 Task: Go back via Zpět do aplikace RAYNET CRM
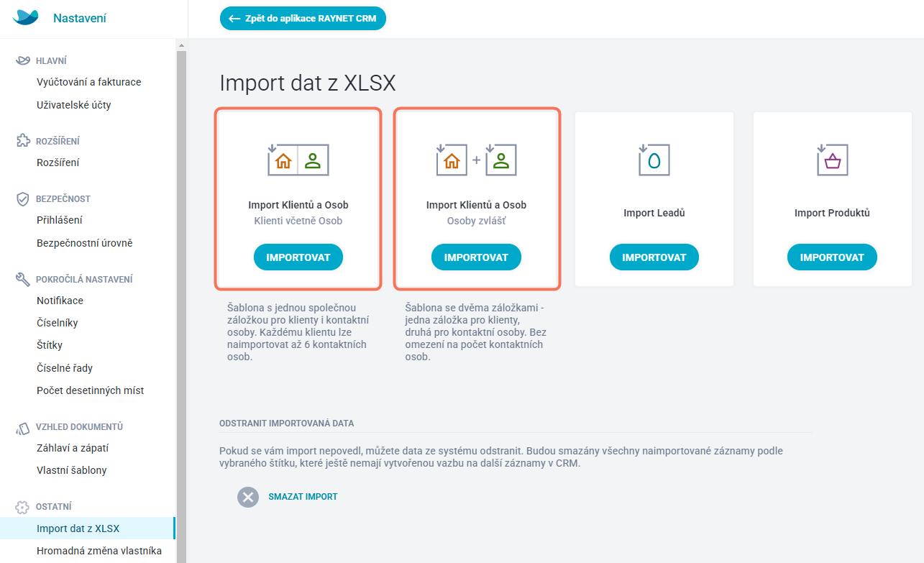tap(303, 19)
